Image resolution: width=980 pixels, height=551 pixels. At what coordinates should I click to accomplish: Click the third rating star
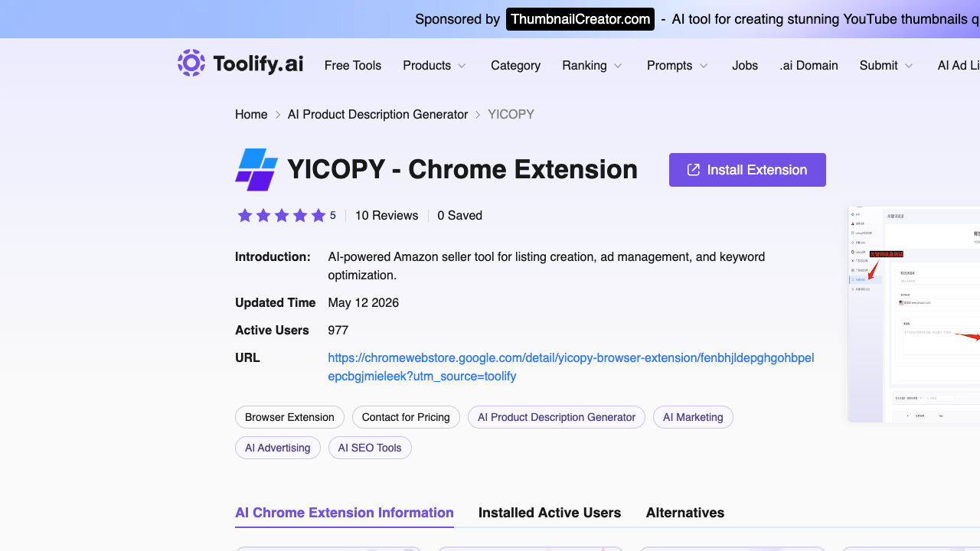tap(282, 216)
